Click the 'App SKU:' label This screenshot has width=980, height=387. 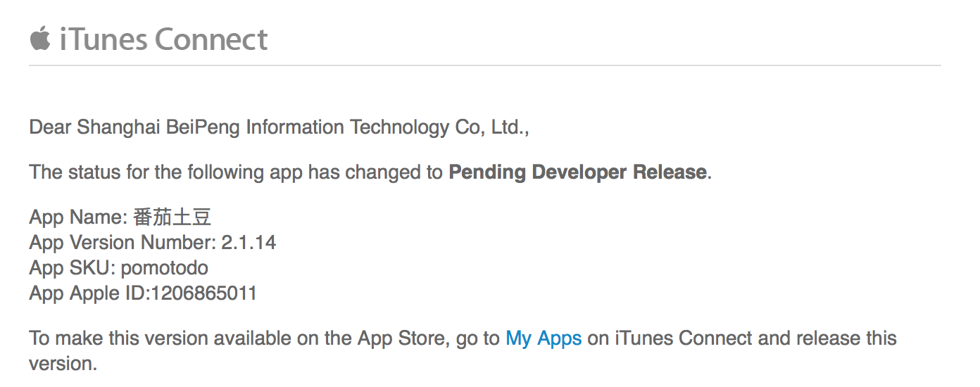[x=73, y=268]
